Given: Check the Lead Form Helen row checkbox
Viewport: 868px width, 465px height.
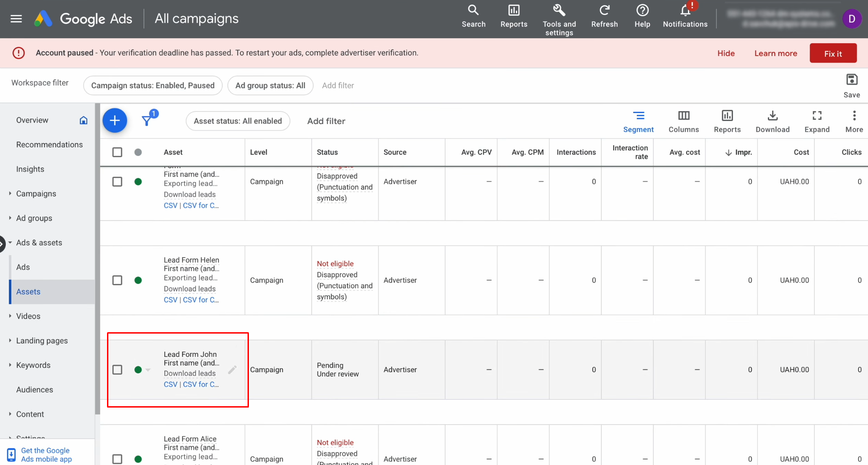Looking at the screenshot, I should click(x=117, y=280).
